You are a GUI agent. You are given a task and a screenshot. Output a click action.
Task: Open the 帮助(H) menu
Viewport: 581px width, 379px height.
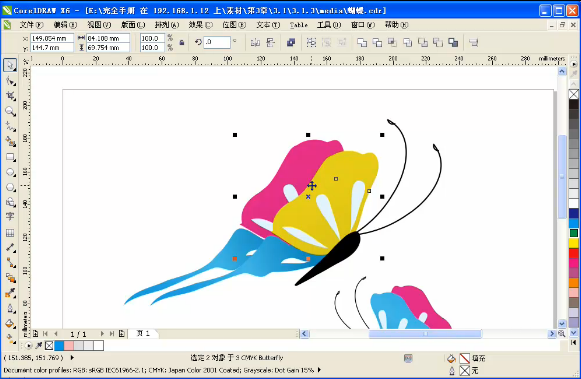(x=396, y=25)
